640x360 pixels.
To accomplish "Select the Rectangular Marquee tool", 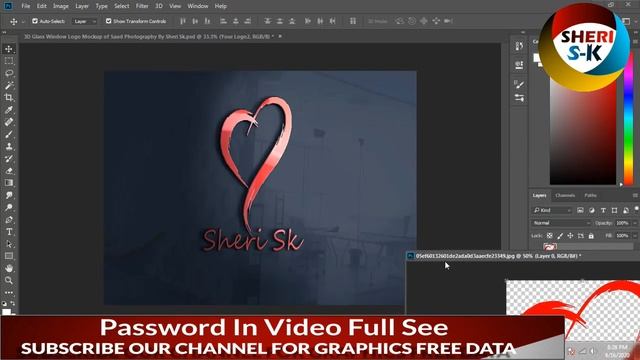I will 9,61.
